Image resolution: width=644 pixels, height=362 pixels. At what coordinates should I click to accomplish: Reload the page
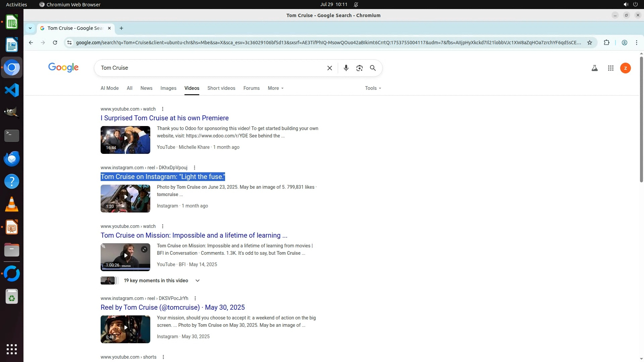tap(55, 43)
